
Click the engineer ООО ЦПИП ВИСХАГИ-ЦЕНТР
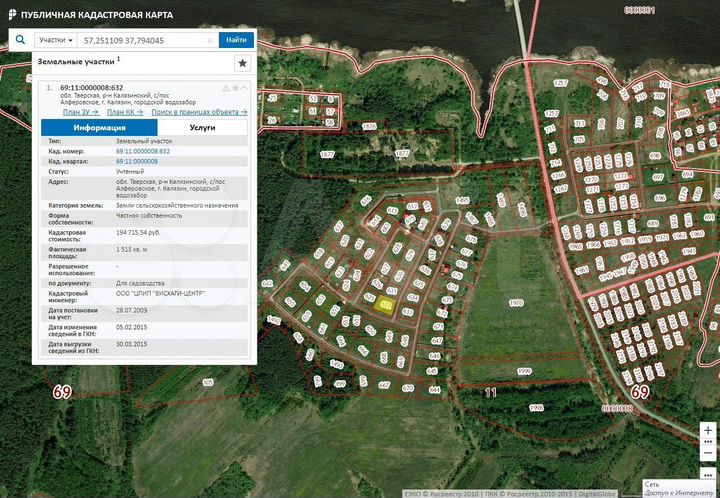161,293
